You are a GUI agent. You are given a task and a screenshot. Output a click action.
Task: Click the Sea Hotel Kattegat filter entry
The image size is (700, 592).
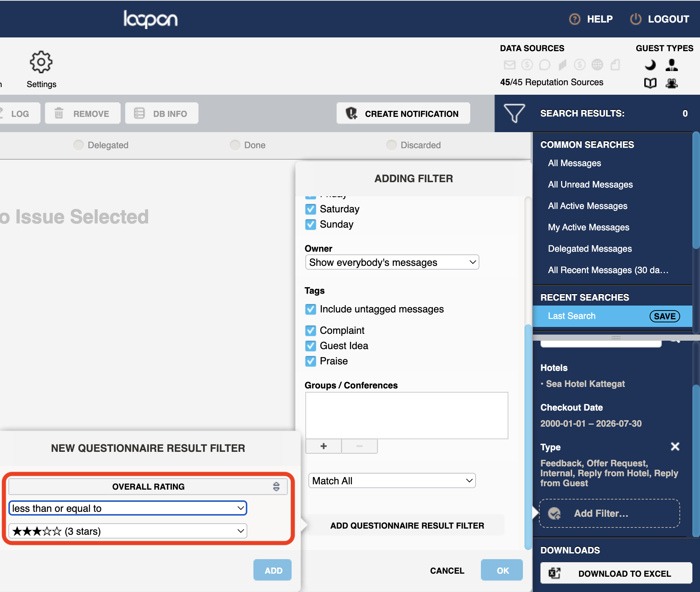coord(585,384)
